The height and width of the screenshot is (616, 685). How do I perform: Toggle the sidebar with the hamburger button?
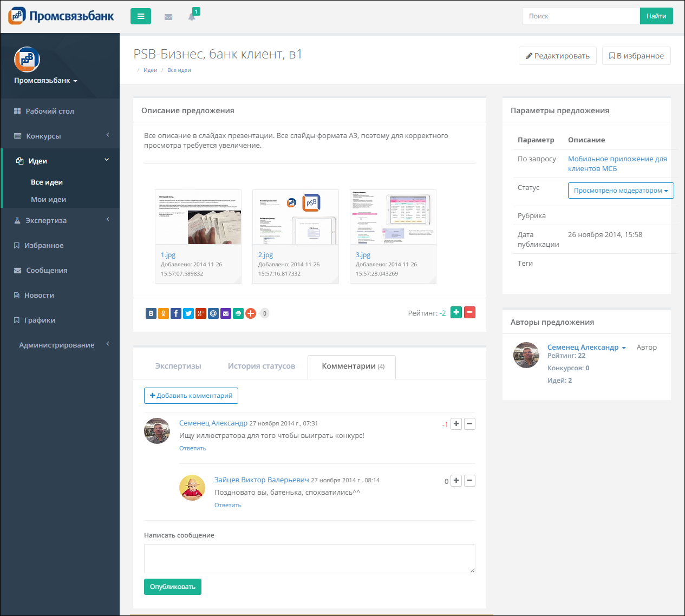(141, 16)
